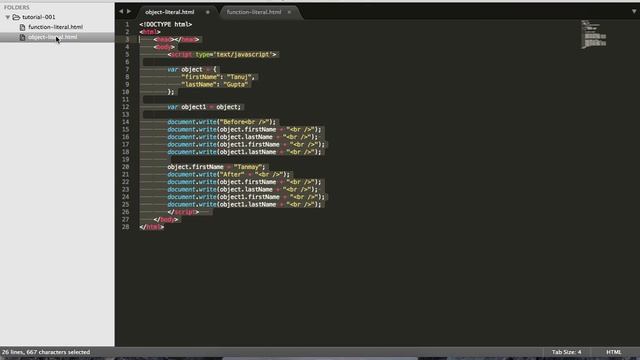Click the script type='text/javascript' tag
640x360 pixels.
pyautogui.click(x=222, y=54)
